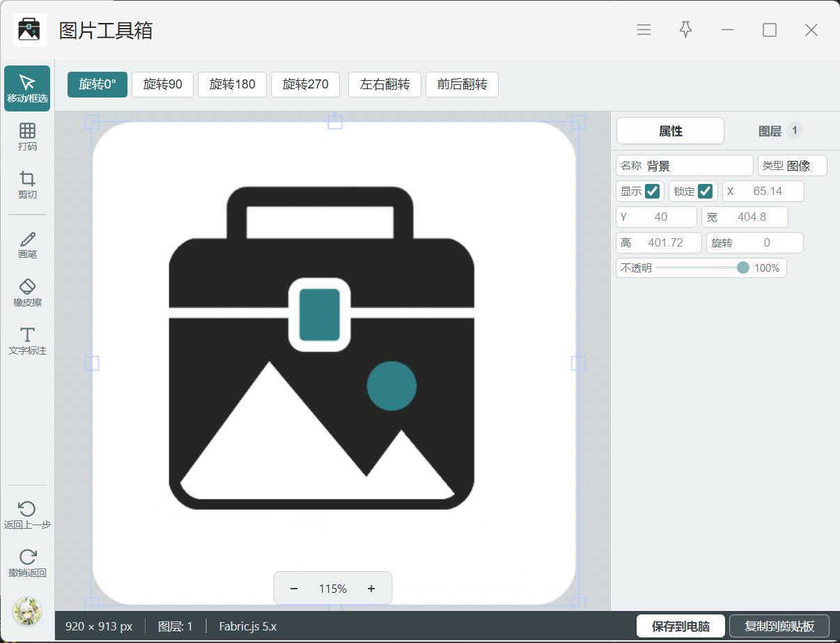Click the Y position field 40

point(656,217)
